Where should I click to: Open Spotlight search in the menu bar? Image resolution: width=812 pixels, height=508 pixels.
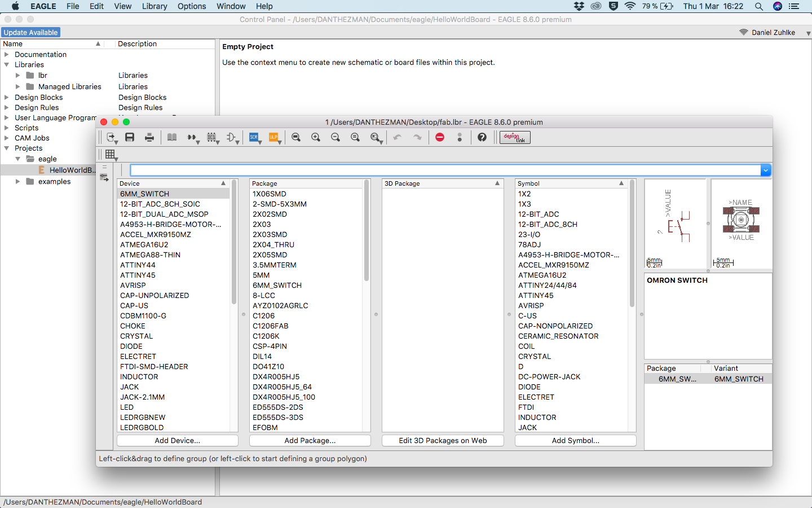click(759, 6)
